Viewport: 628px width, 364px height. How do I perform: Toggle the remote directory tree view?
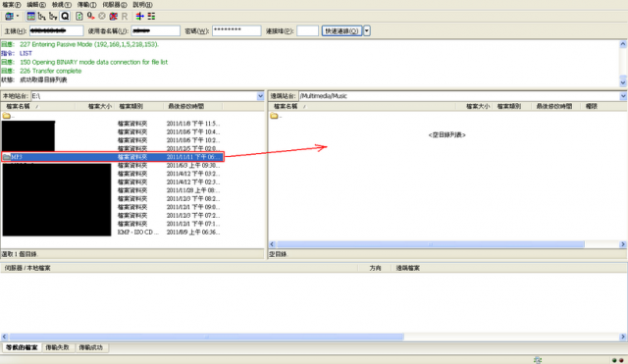click(53, 17)
